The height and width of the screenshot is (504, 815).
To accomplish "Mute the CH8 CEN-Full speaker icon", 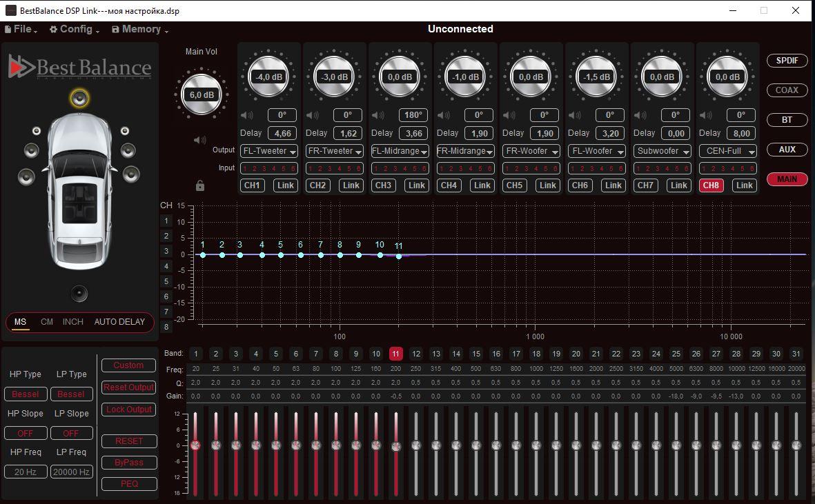I will click(x=705, y=115).
